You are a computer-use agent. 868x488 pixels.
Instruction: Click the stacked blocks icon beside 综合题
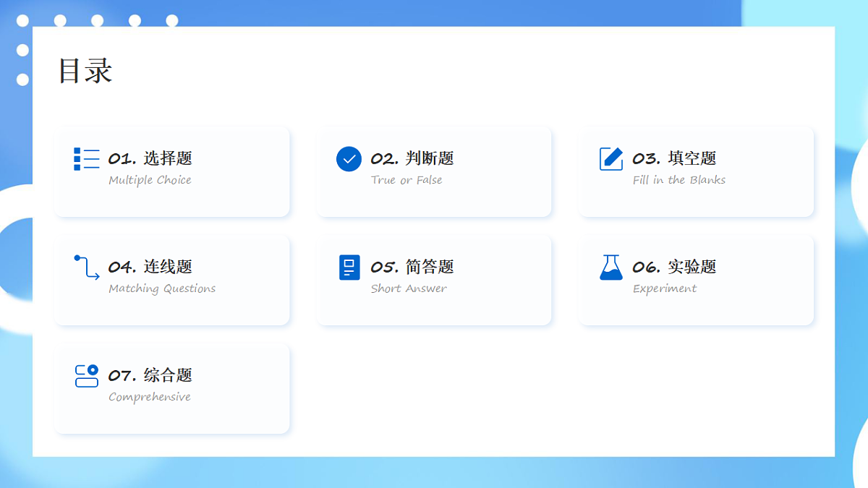tap(87, 376)
